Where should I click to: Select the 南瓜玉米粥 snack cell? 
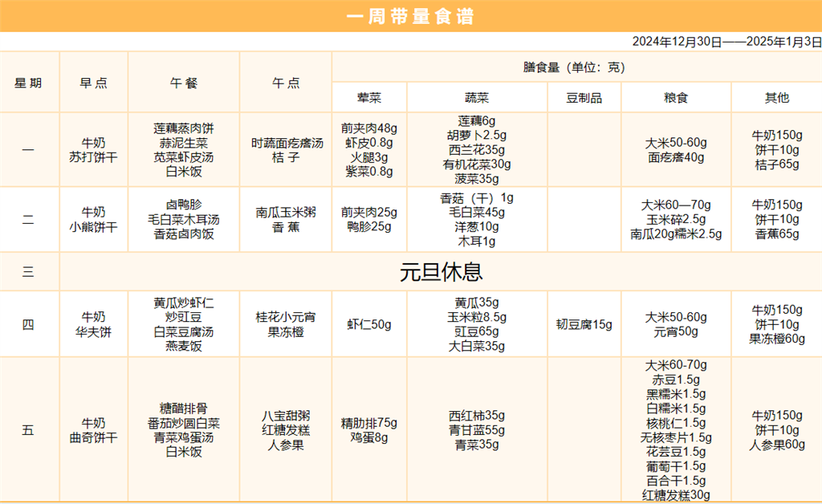[286, 212]
